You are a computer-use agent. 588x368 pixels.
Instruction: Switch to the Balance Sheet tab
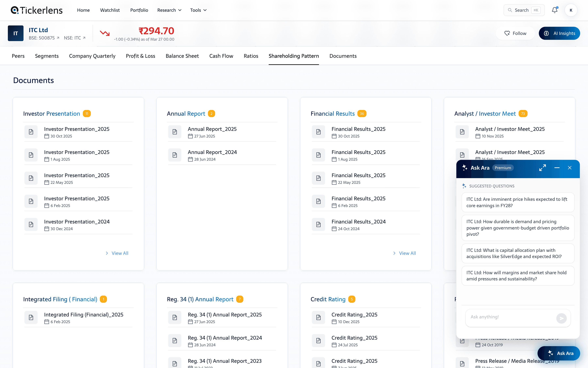point(182,56)
